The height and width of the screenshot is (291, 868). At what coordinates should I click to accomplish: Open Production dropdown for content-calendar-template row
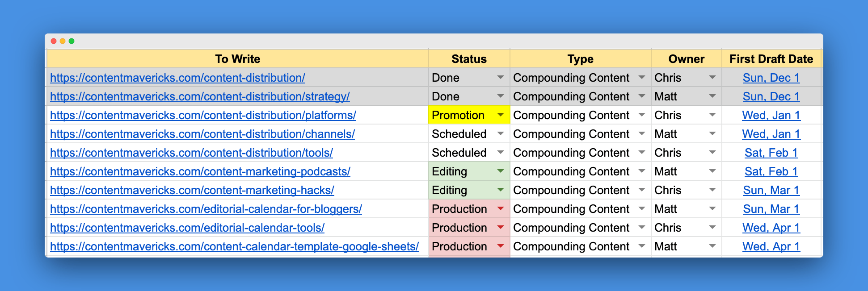point(501,246)
